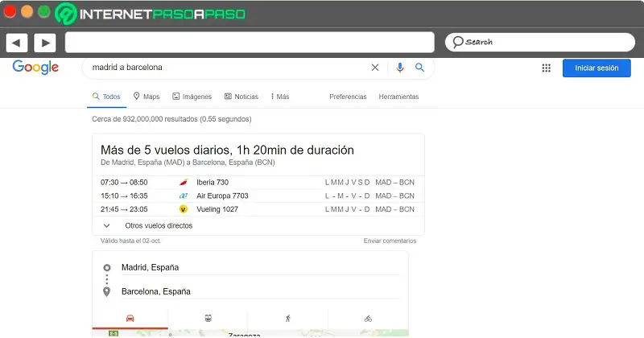Screen dimensions: 644x338
Task: Click the green macOS maximize button
Action: click(x=44, y=11)
